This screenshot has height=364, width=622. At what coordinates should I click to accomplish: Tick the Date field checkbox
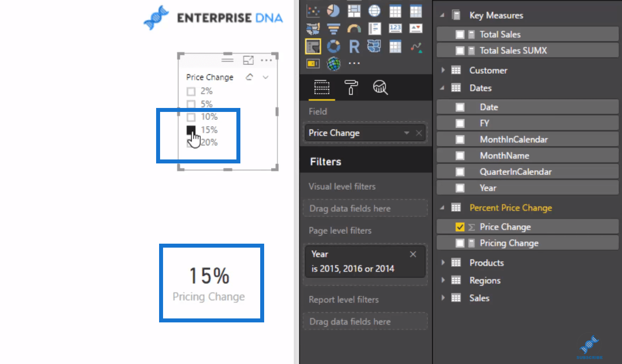coord(460,107)
